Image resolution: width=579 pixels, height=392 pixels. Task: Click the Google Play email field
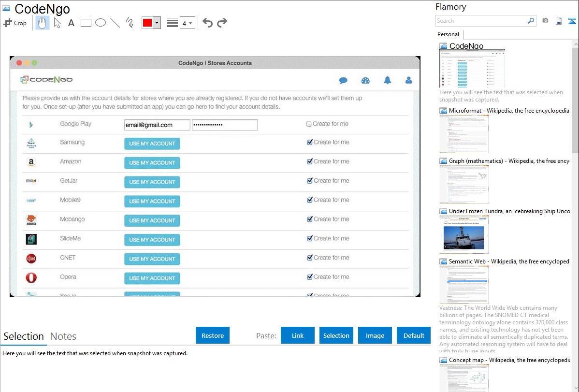(157, 125)
